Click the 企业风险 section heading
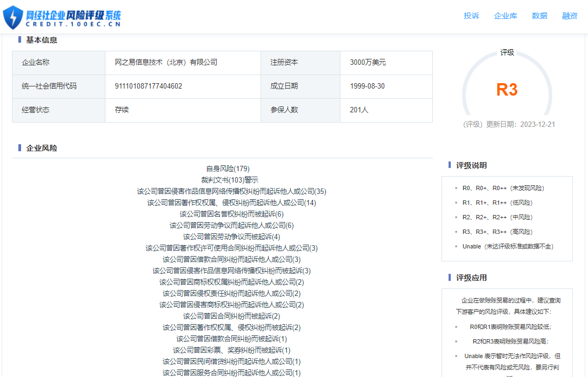 [x=42, y=148]
